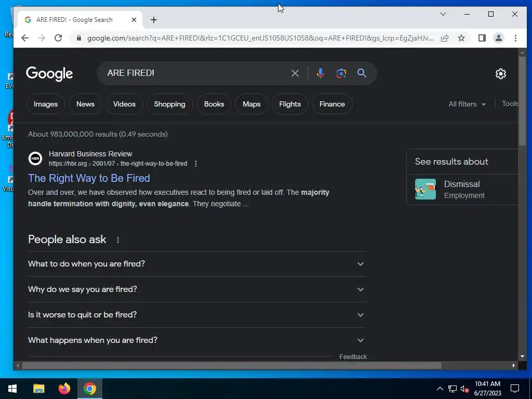This screenshot has height=399, width=532.
Task: Expand What happens when you are fired?
Action: pos(197,340)
